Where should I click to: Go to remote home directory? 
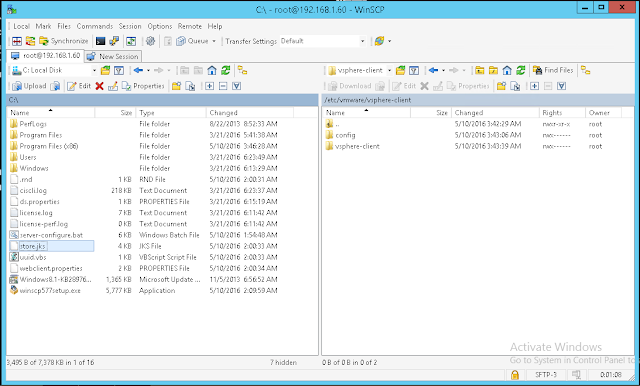(507, 71)
